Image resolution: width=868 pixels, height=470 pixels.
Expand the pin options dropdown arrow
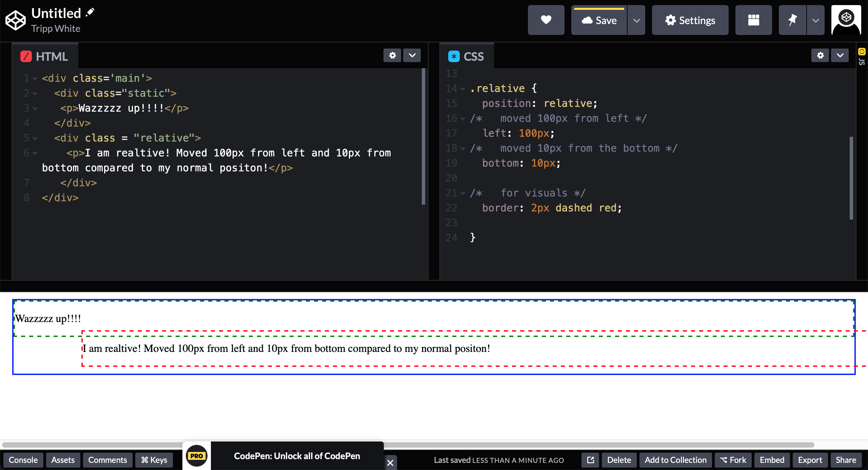(815, 20)
